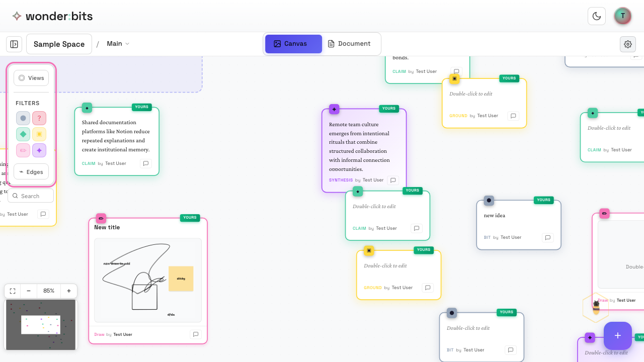Select the Canvas tab

293,44
